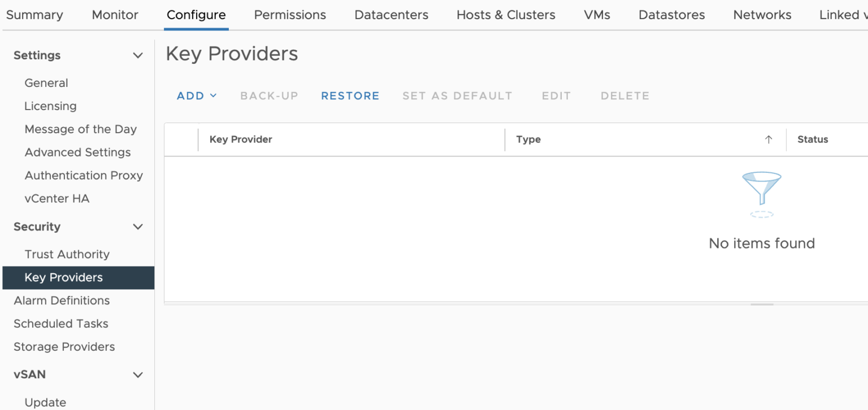Sort the table by the Key Provider column
Image resolution: width=868 pixels, height=410 pixels.
(x=241, y=139)
